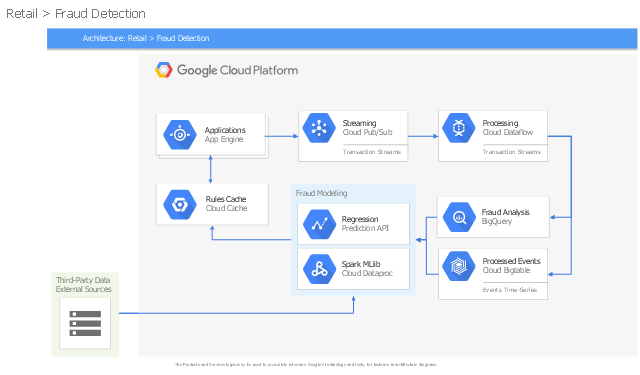640x375 pixels.
Task: Select the Transaction Streams caption under Processing
Action: (511, 152)
